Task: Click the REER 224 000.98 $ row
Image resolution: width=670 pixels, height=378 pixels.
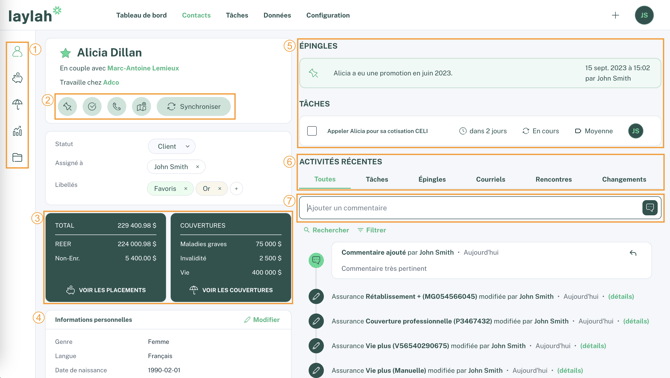Action: (x=106, y=244)
